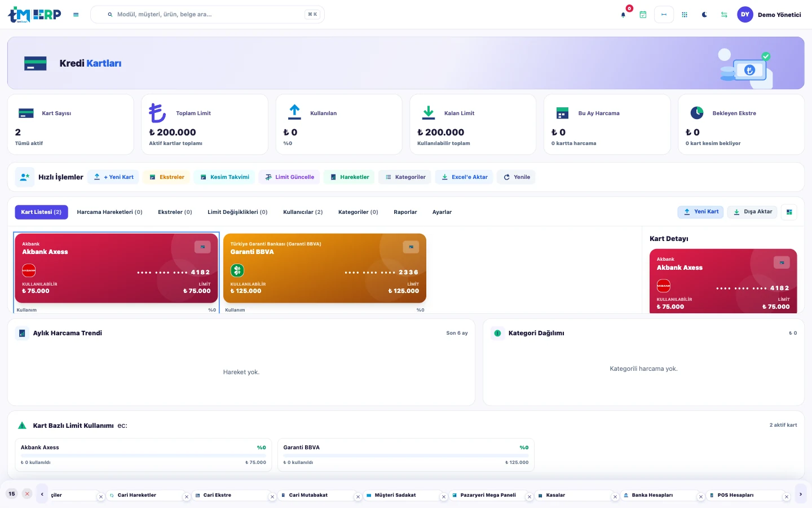Select the Garanti BBVA card ending 2336
Viewport: 812px width, 508px height.
[325, 268]
